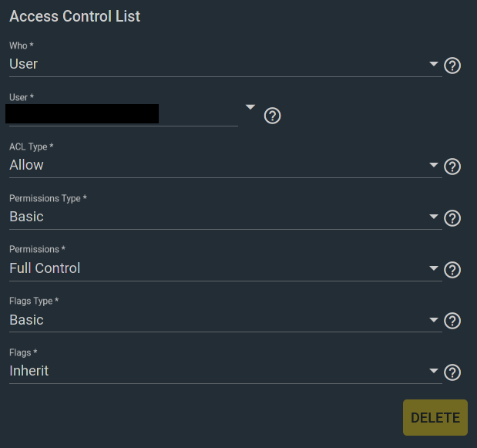Open the Permissions Type dropdown arrow
Image resolution: width=477 pixels, height=448 pixels.
click(434, 217)
